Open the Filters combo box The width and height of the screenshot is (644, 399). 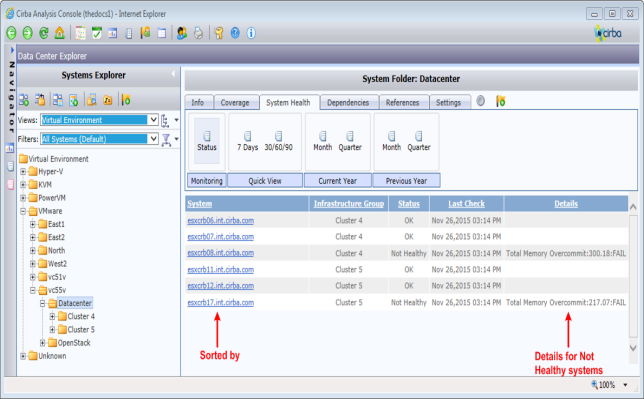[99, 139]
